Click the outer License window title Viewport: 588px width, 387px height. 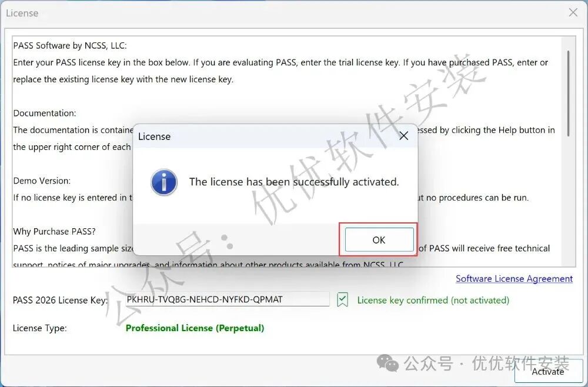22,13
